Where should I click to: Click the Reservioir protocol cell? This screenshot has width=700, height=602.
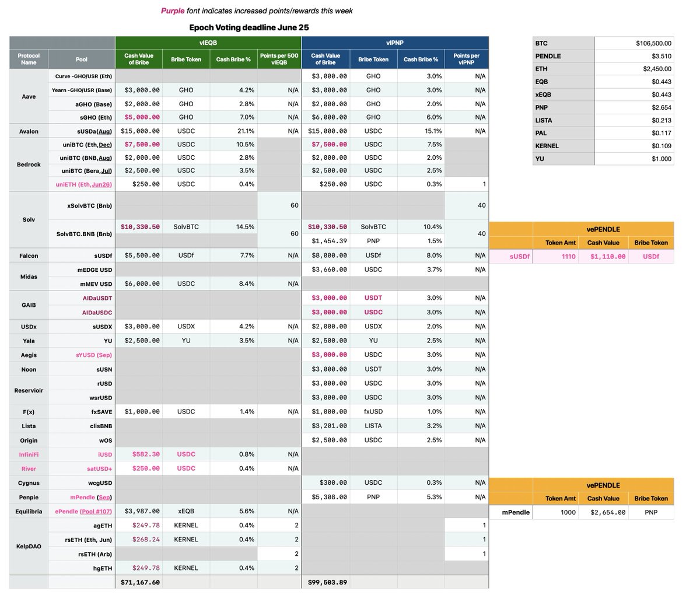click(x=29, y=390)
